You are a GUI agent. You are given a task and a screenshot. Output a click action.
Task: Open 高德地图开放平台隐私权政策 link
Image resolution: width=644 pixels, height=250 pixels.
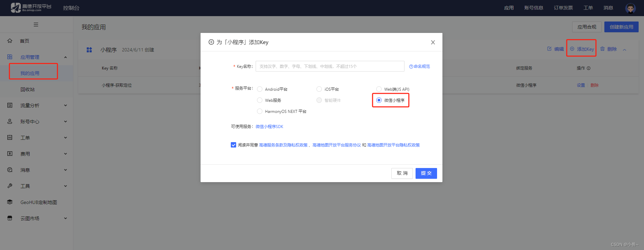click(393, 145)
